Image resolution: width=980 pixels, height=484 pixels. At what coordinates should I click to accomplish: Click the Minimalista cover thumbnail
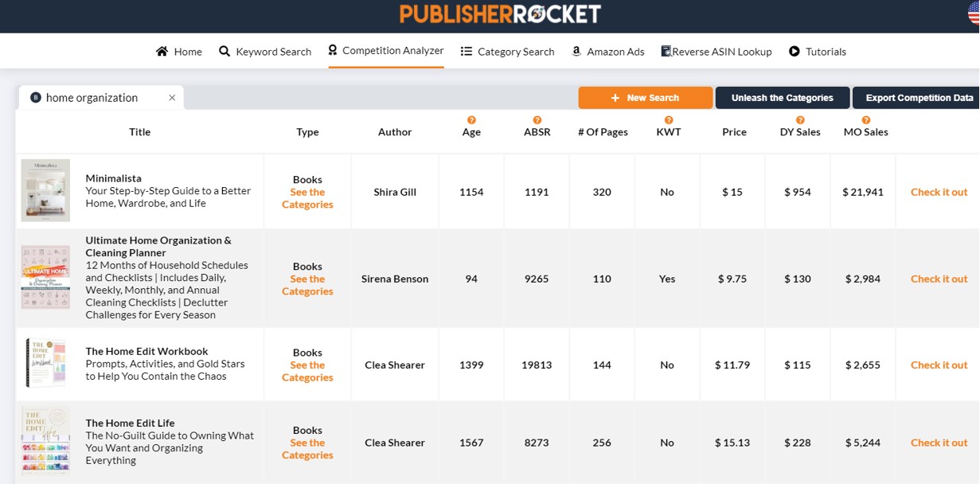pyautogui.click(x=45, y=190)
